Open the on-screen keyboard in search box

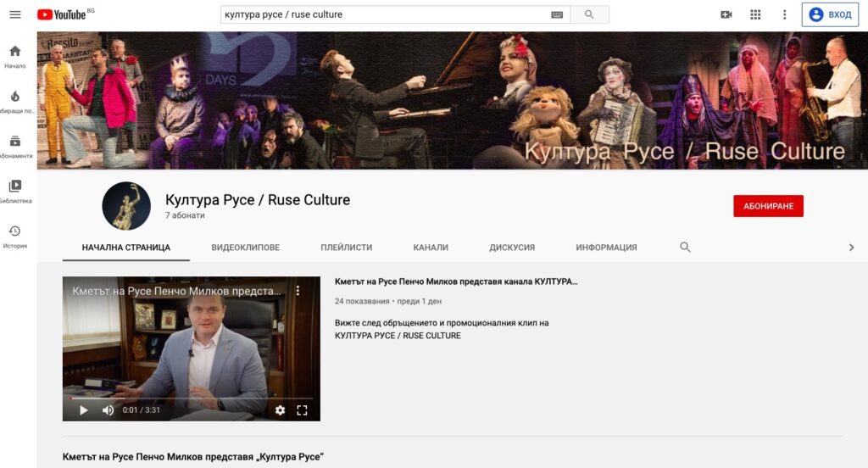tap(557, 15)
